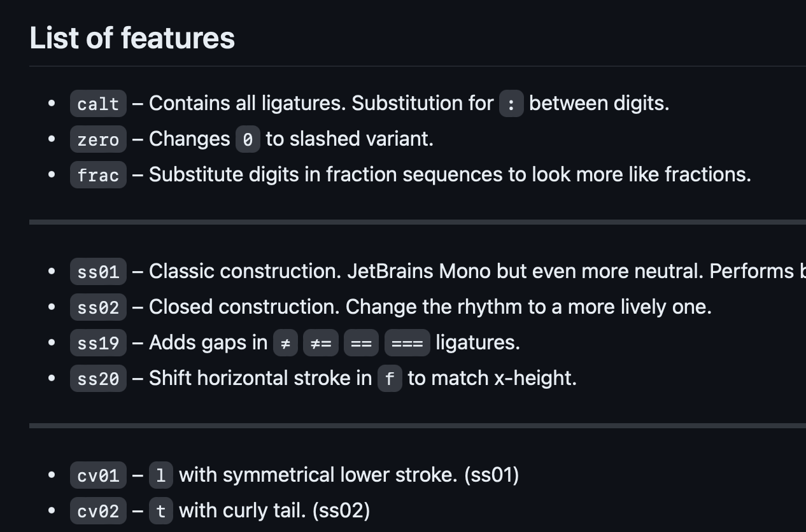Click the === ligature code badge

pos(407,343)
